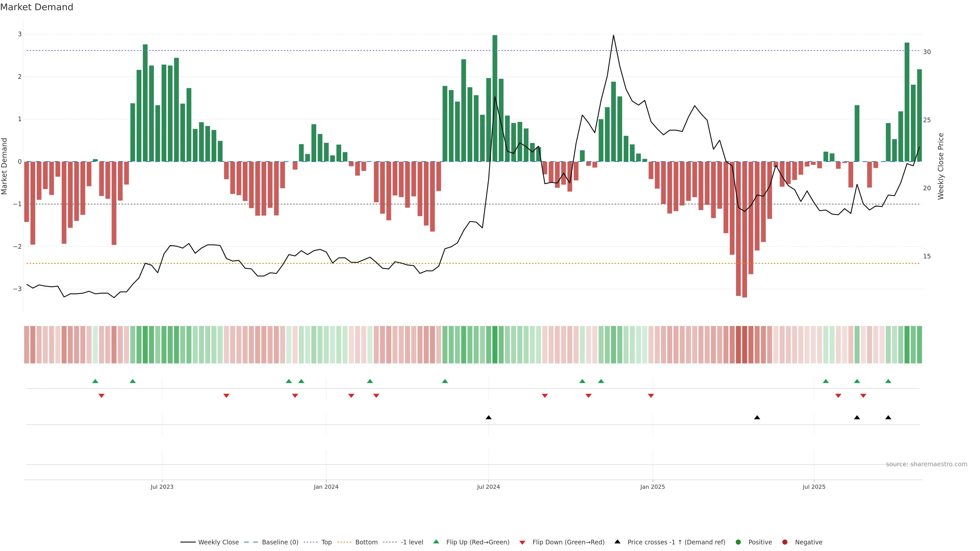Click the -1 level legend entry
This screenshot has height=551, width=980.
click(x=412, y=542)
